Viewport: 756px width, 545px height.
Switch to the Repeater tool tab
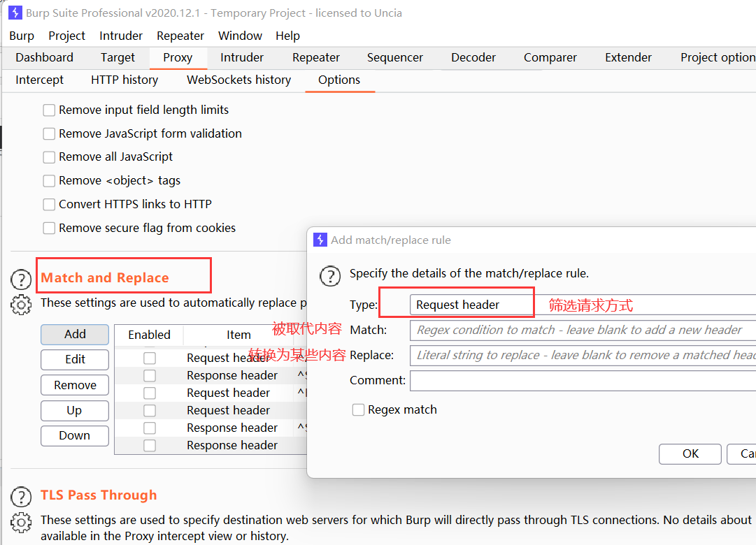pos(316,57)
